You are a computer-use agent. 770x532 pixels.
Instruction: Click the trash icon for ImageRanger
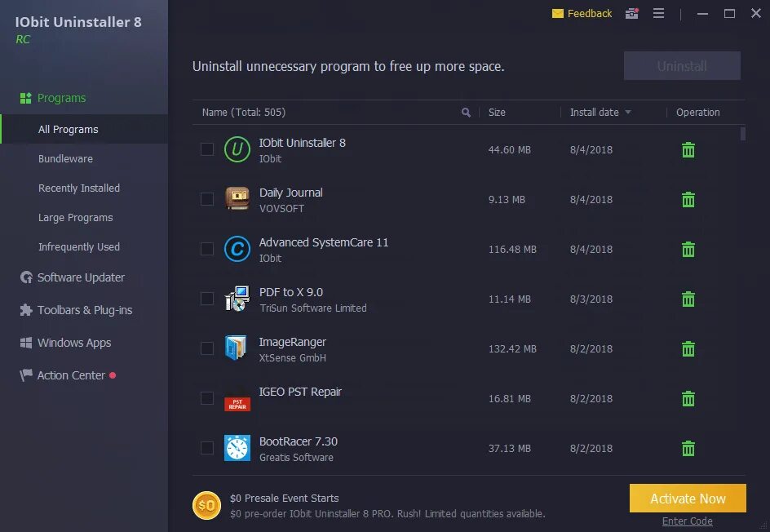point(688,348)
